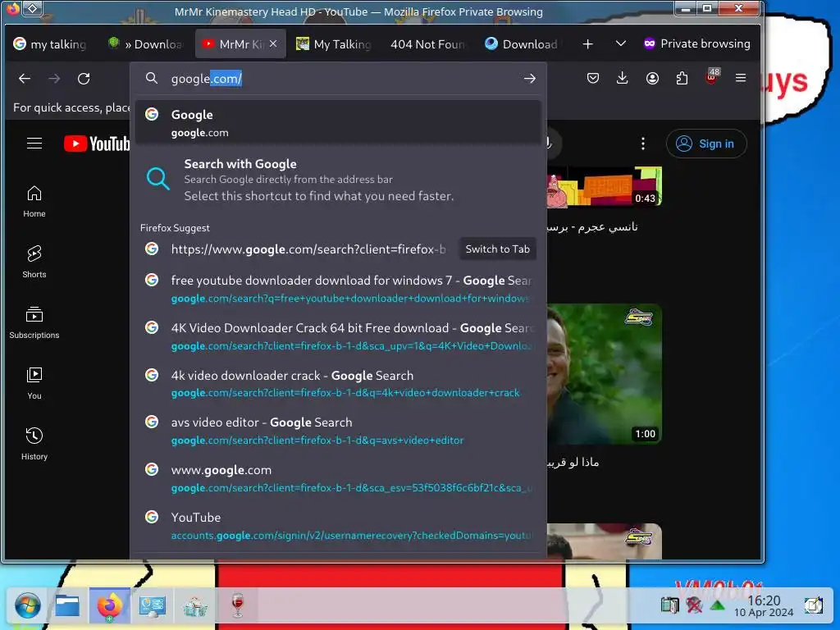Switch to the 'my talking' Google tab
This screenshot has height=630, width=840.
[x=50, y=44]
